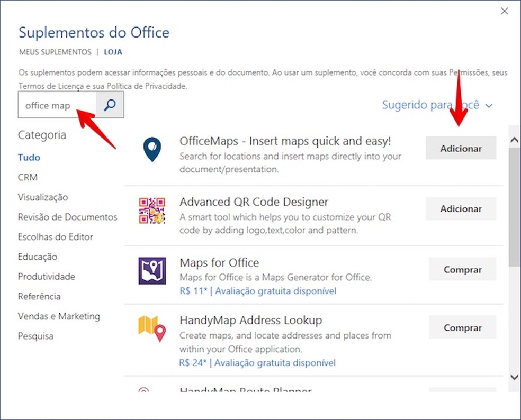Viewport: 521px width, 420px height.
Task: Click Comprar for Maps for Office
Action: [x=462, y=269]
